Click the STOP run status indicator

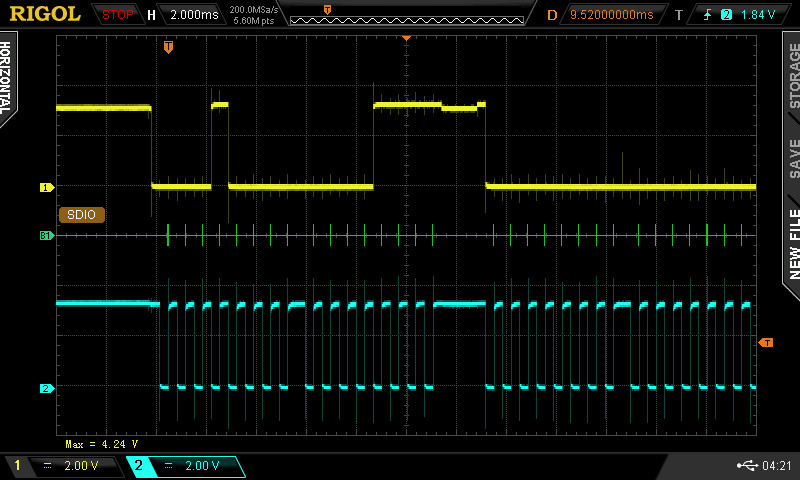point(117,15)
